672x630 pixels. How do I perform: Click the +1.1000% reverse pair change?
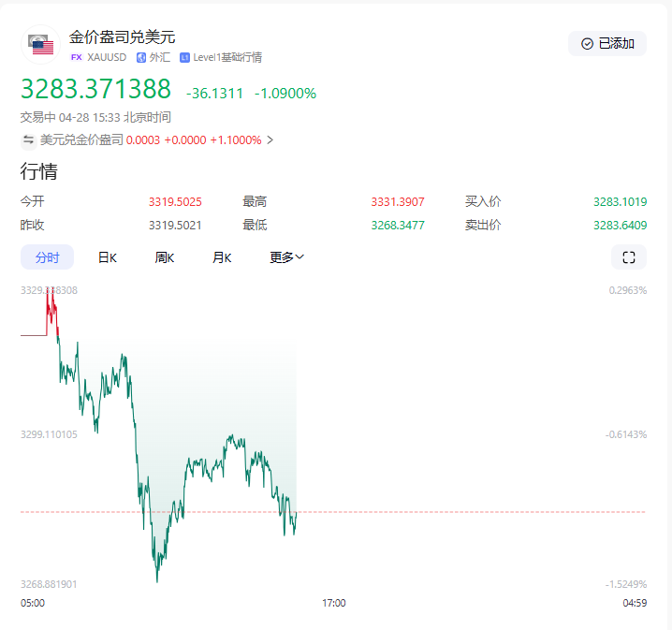point(236,140)
